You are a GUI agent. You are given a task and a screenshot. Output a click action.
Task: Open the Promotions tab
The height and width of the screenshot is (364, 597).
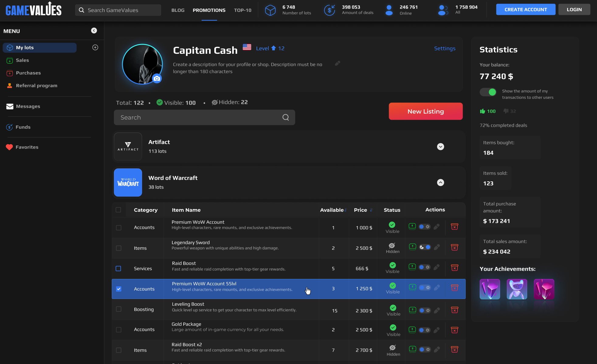click(x=209, y=10)
